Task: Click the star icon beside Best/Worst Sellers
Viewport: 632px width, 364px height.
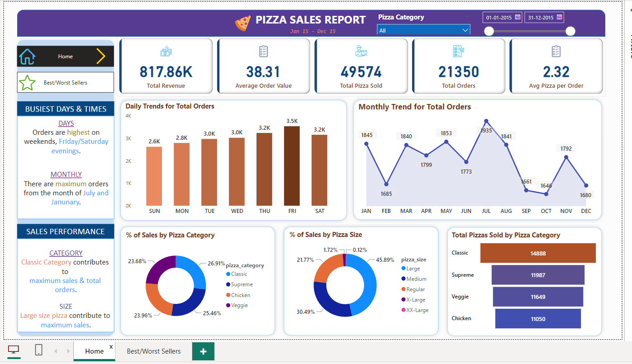Action: pyautogui.click(x=27, y=82)
